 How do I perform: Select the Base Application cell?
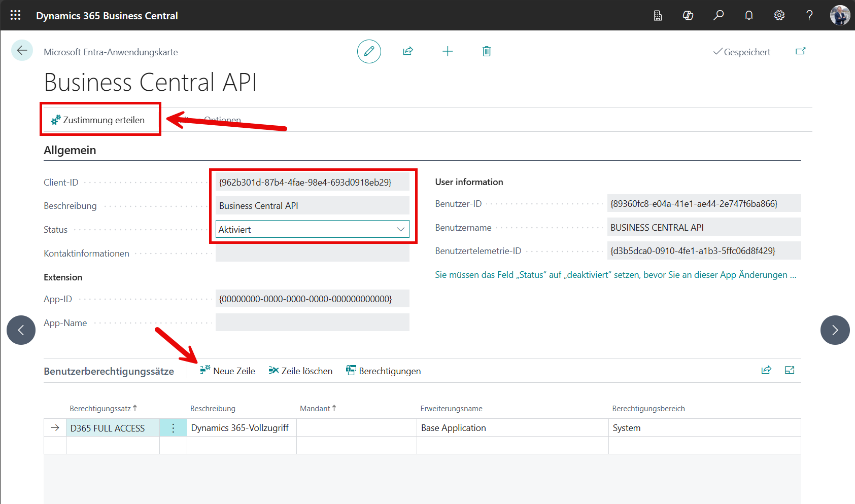(512, 428)
